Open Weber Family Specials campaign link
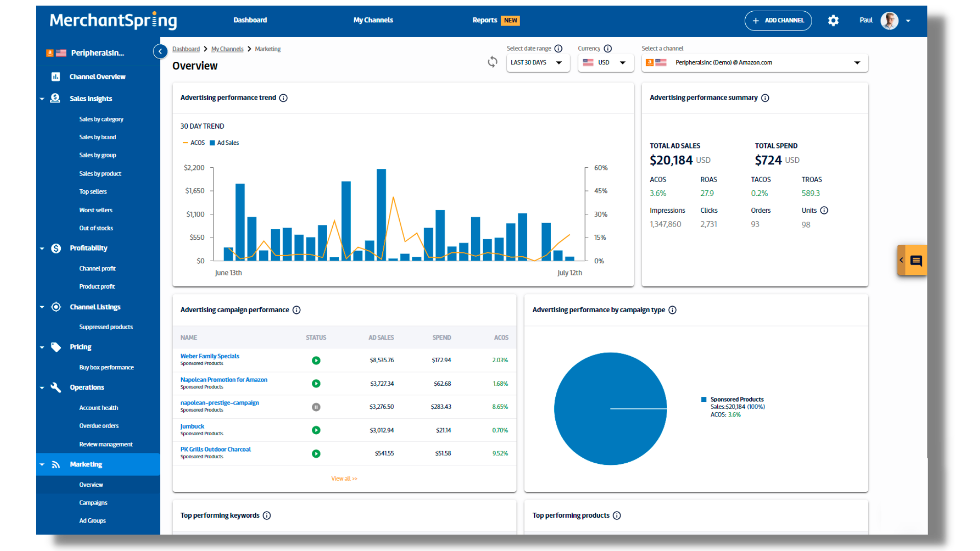Image resolution: width=980 pixels, height=551 pixels. 210,356
